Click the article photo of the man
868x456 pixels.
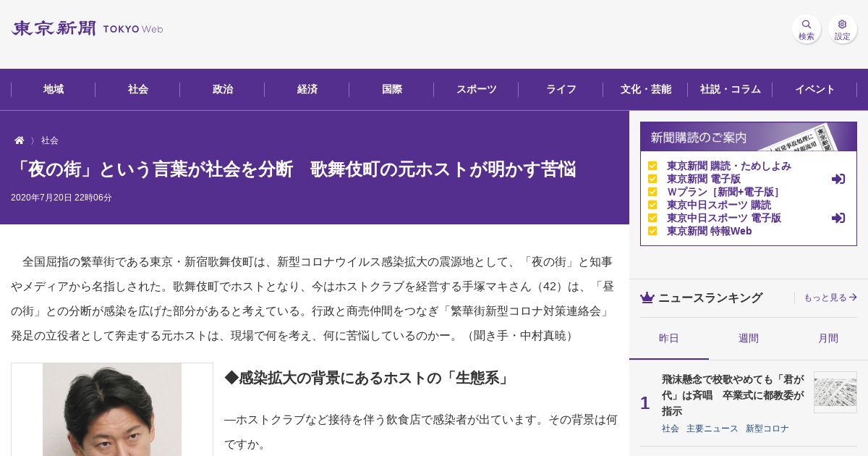pyautogui.click(x=112, y=410)
